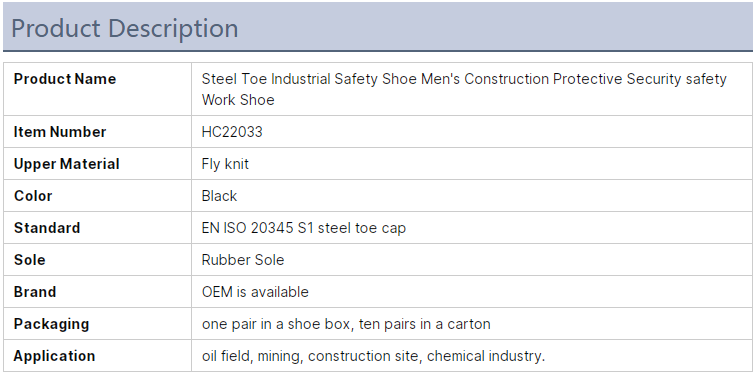Click the HC22033 item number value
Screen dimensions: 756x376
tap(232, 132)
